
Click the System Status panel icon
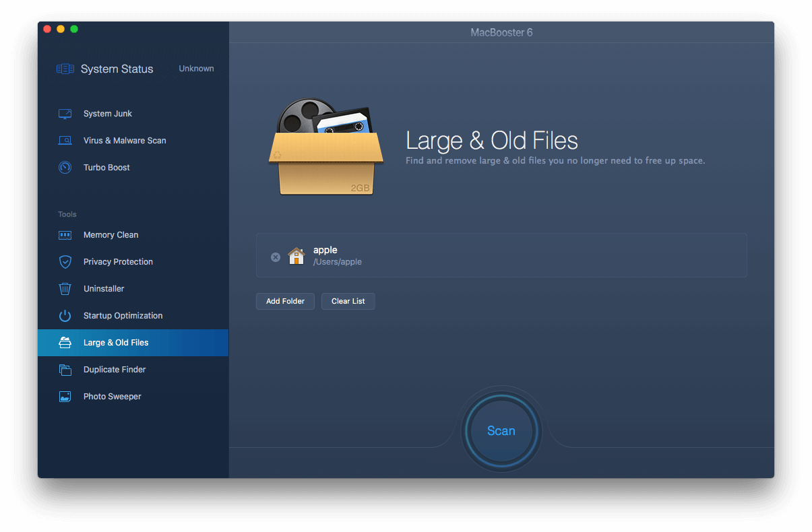coord(65,68)
